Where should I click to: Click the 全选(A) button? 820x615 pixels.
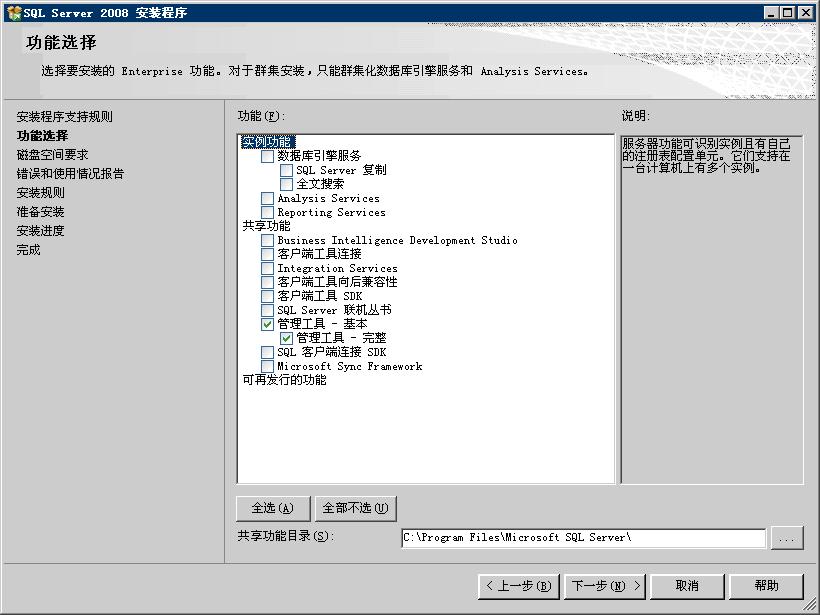coord(273,508)
